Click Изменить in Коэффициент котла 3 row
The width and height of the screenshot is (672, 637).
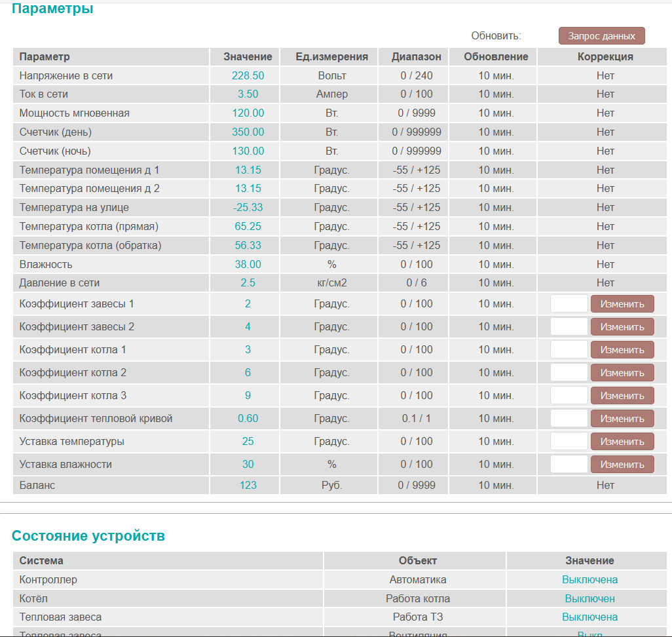622,396
